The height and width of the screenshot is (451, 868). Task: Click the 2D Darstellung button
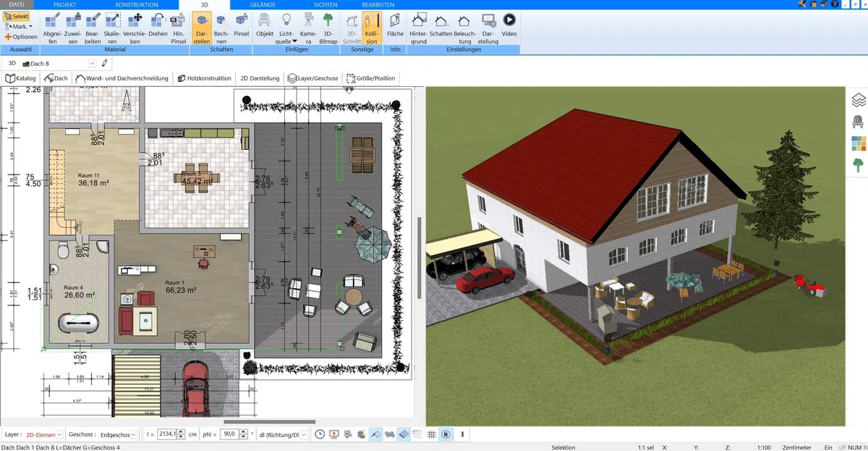[260, 78]
